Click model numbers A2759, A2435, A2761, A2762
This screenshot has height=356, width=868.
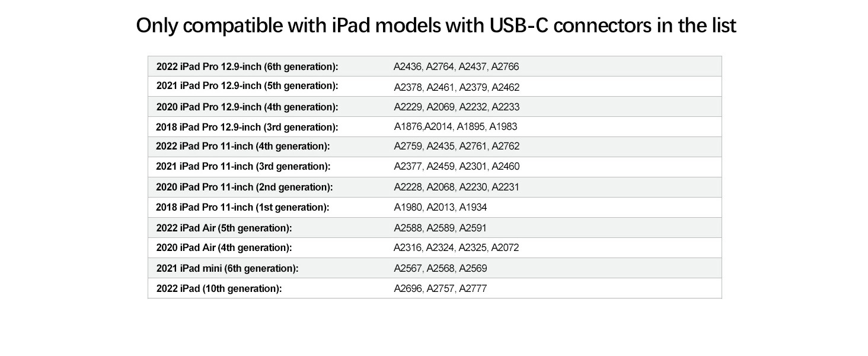(457, 147)
